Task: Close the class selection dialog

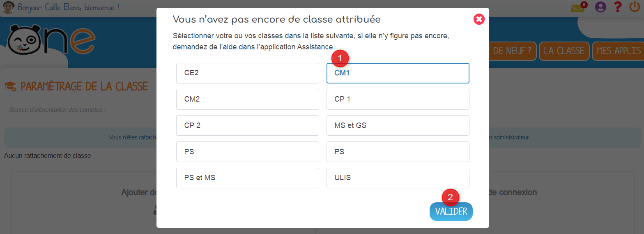Action: point(479,19)
